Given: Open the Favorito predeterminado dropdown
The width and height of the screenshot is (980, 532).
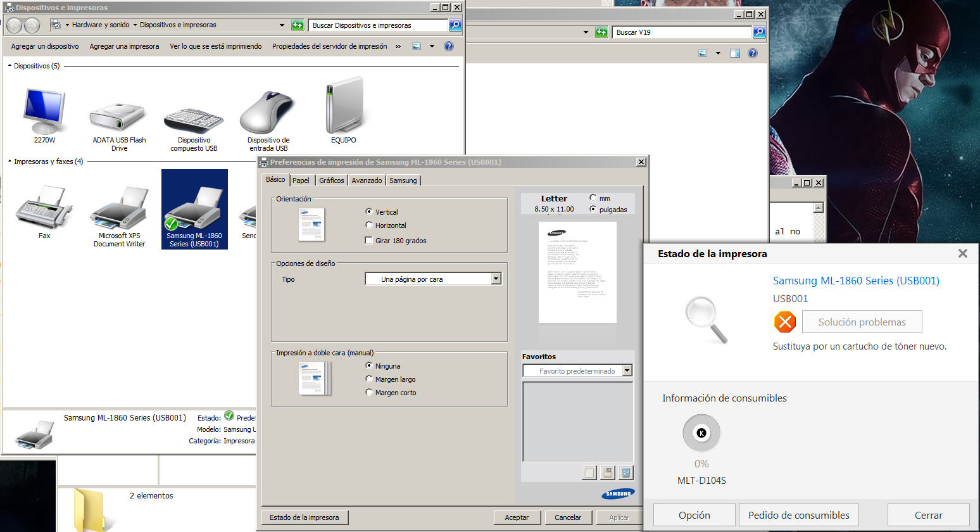Looking at the screenshot, I should [x=627, y=370].
